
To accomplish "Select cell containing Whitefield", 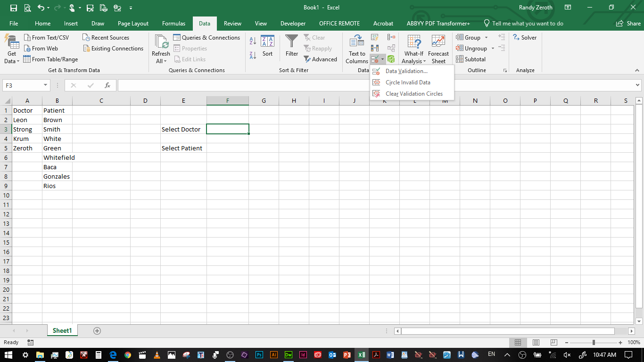I will pyautogui.click(x=57, y=157).
